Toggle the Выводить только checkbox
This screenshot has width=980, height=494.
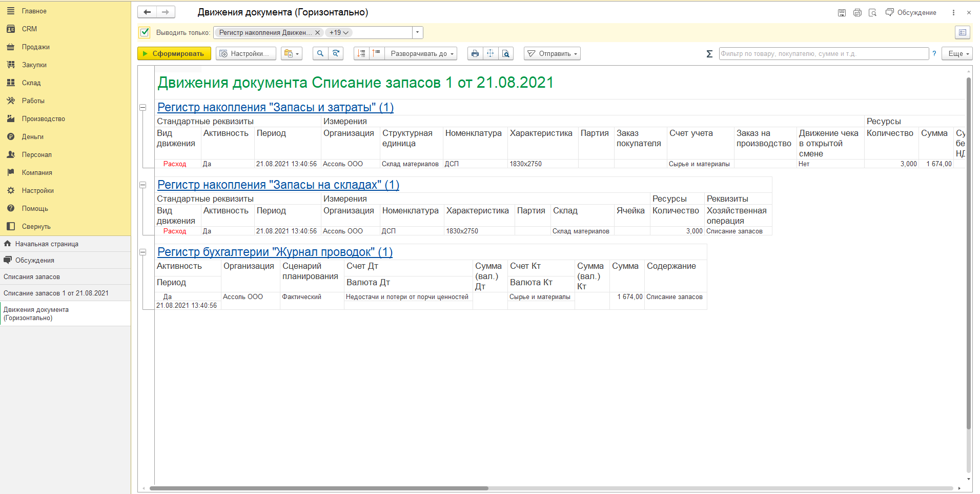pyautogui.click(x=145, y=32)
